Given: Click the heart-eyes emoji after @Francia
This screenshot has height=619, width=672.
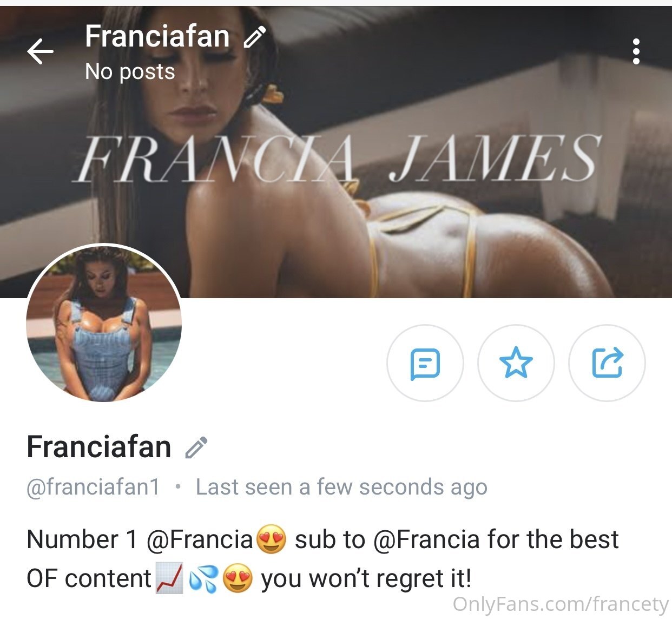Looking at the screenshot, I should coord(271,539).
